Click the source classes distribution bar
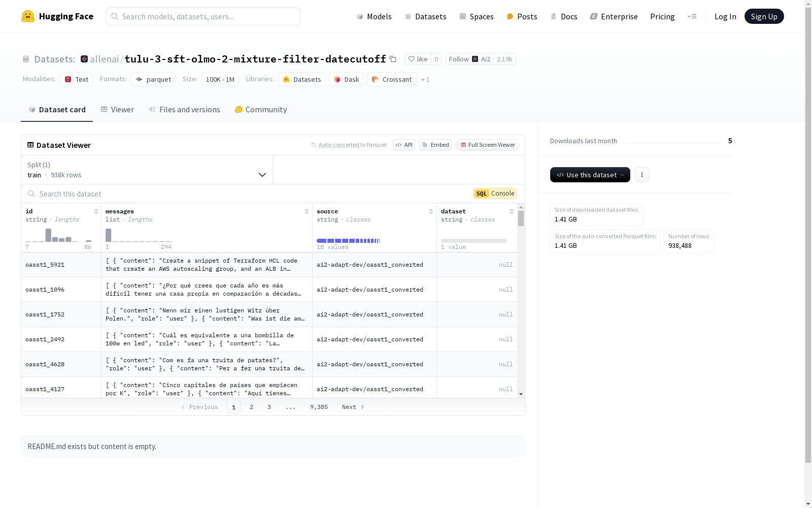Image resolution: width=812 pixels, height=508 pixels. click(x=348, y=241)
